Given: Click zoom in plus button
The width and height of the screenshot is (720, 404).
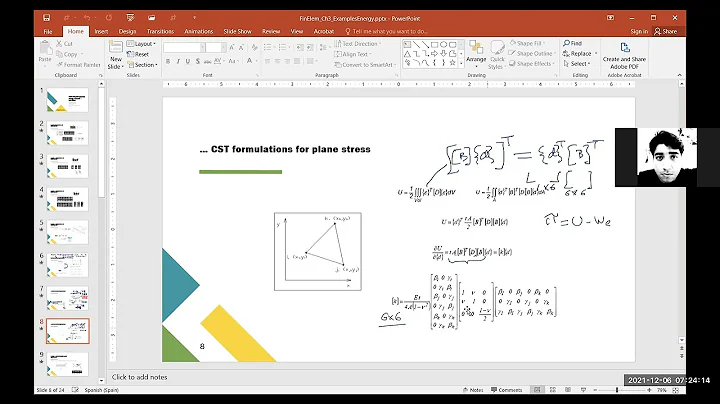Looking at the screenshot, I should [x=649, y=390].
